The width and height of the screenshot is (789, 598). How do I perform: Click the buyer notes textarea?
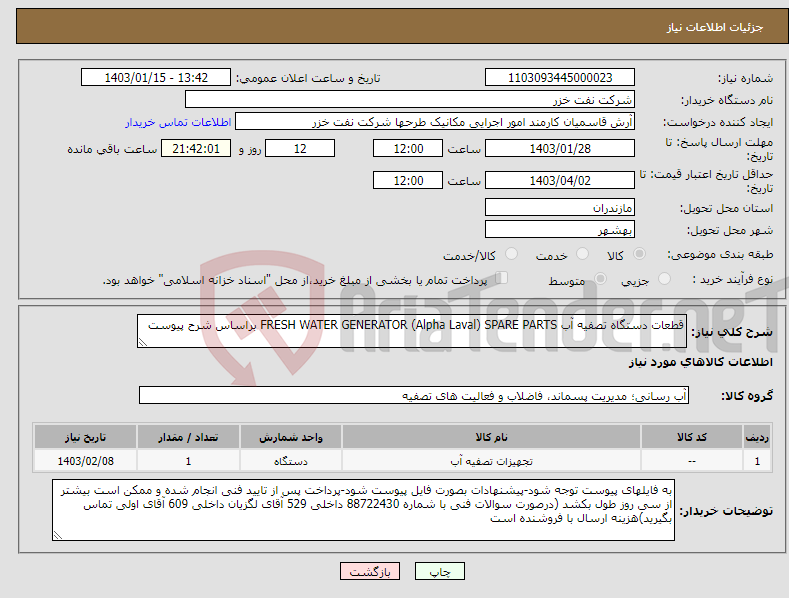(x=363, y=510)
